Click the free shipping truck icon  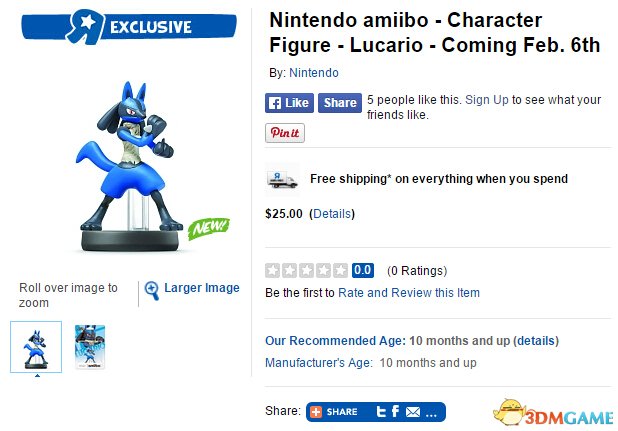pyautogui.click(x=282, y=179)
